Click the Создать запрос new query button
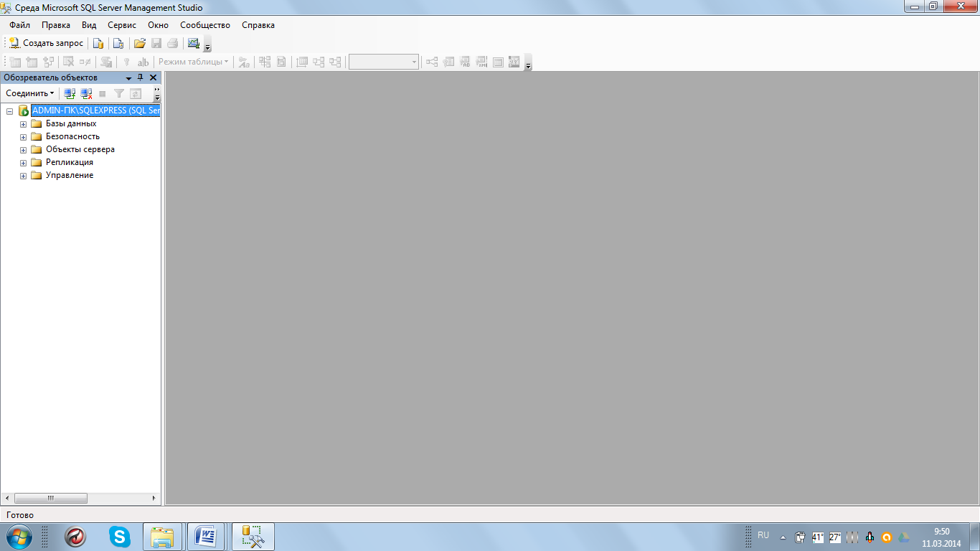Image resolution: width=980 pixels, height=551 pixels. [47, 43]
